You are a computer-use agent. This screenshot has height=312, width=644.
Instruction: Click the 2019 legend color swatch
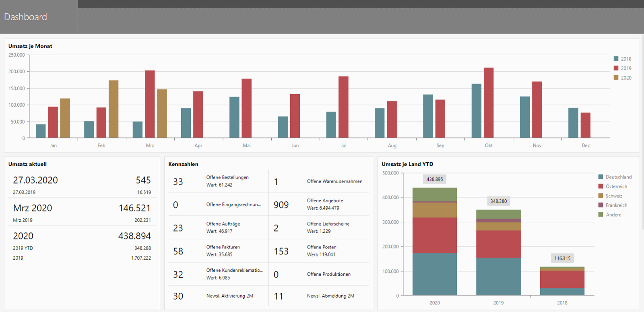click(616, 68)
